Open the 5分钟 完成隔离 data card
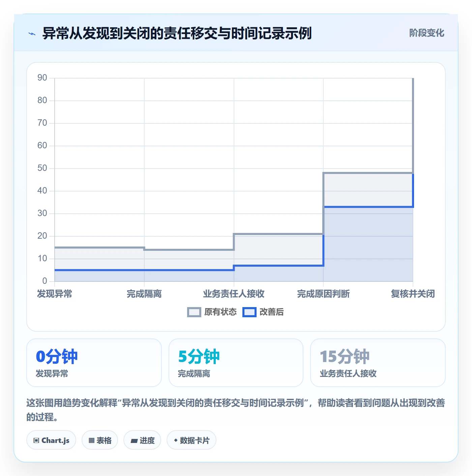Screen dimensions: 472x476 236,363
